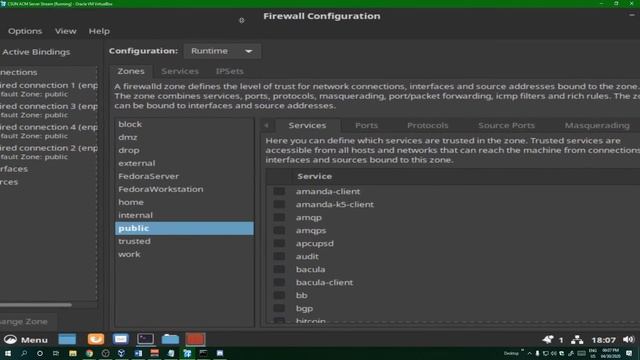Launch Chrome from the Windows taskbar
640x360 pixels.
(x=89, y=353)
